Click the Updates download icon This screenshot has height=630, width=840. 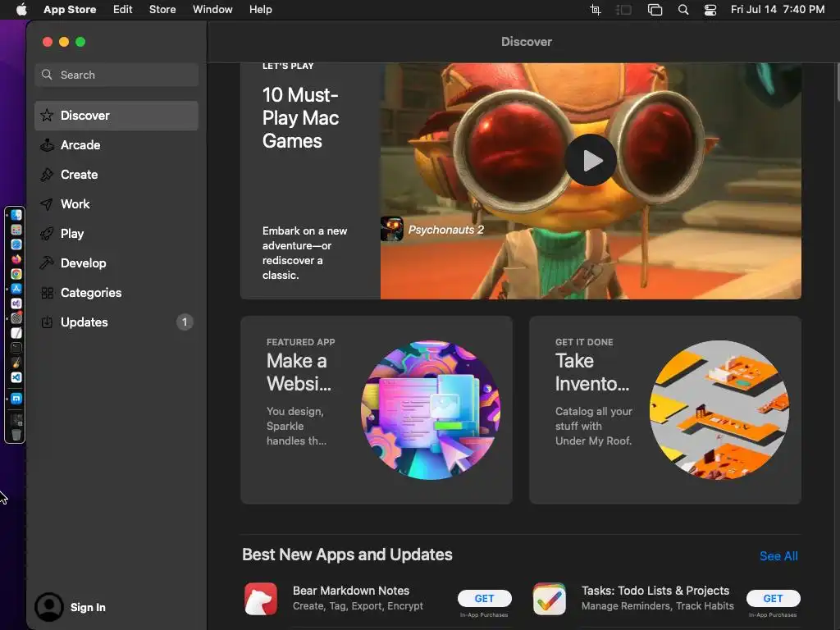point(47,322)
